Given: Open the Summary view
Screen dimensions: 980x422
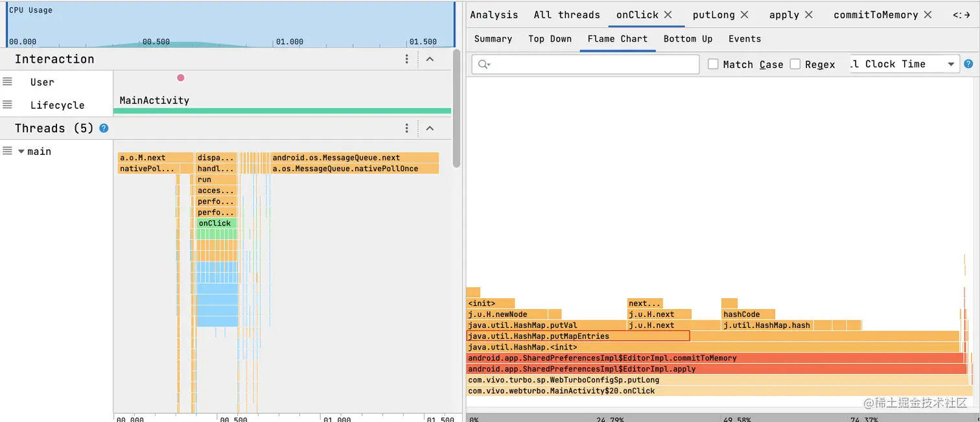Looking at the screenshot, I should (x=493, y=39).
